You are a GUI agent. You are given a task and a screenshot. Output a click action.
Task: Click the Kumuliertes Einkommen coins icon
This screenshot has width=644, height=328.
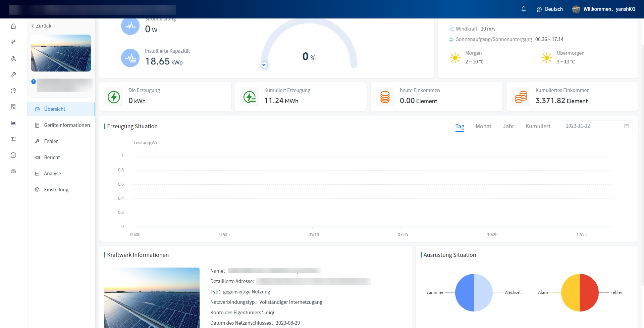[x=521, y=97]
